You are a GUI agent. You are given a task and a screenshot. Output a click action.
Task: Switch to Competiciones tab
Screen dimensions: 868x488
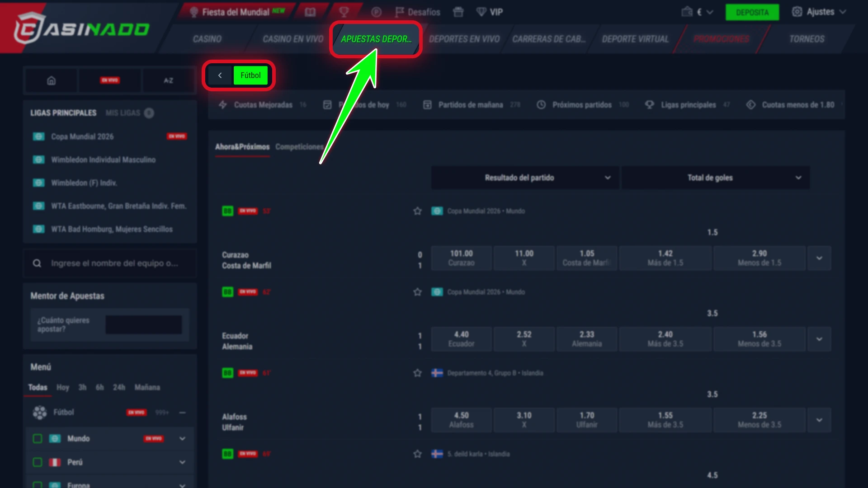[299, 147]
